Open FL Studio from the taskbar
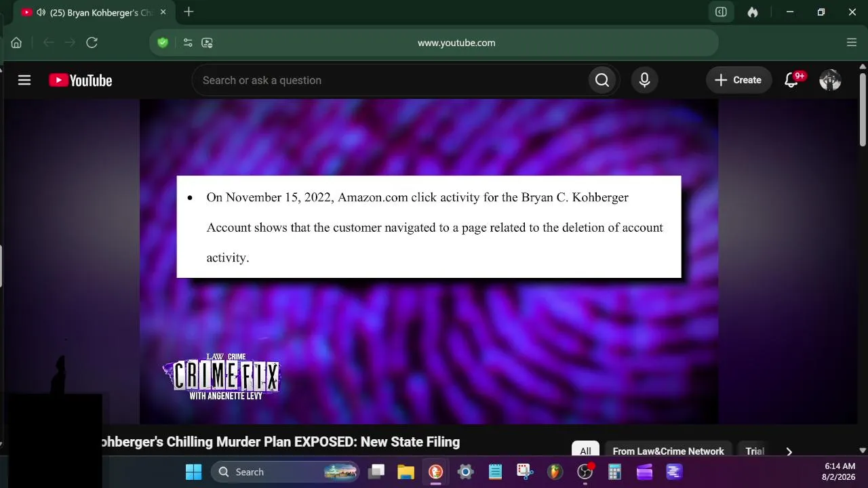868x488 pixels. [x=555, y=472]
